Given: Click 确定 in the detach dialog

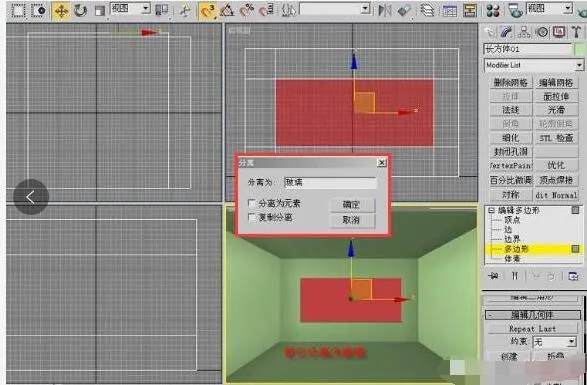Looking at the screenshot, I should pyautogui.click(x=352, y=204).
